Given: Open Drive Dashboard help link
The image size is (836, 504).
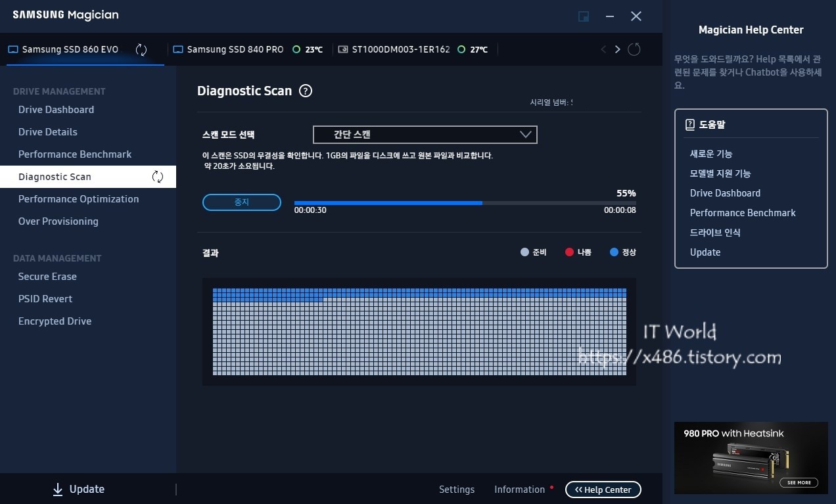Looking at the screenshot, I should click(x=725, y=193).
